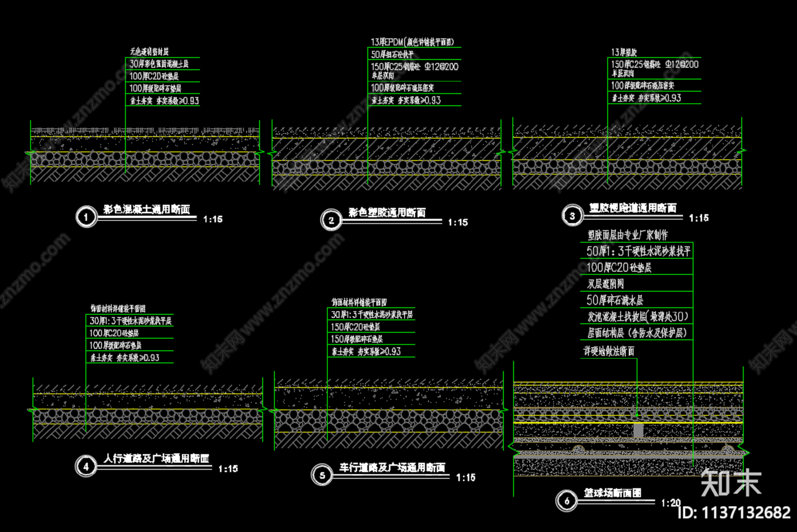Select the label 30厚彩色面固混凝土层
The image size is (797, 532).
click(159, 64)
